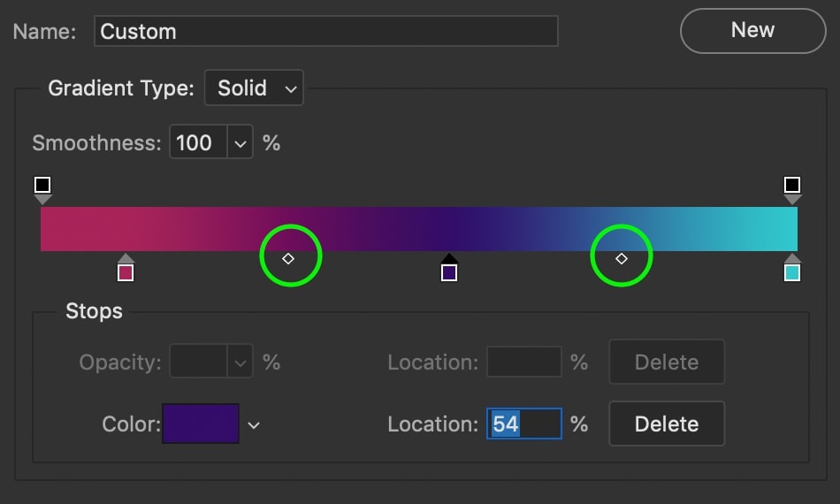This screenshot has height=504, width=840.
Task: Select the pink color stop below the gradient
Action: point(126,271)
